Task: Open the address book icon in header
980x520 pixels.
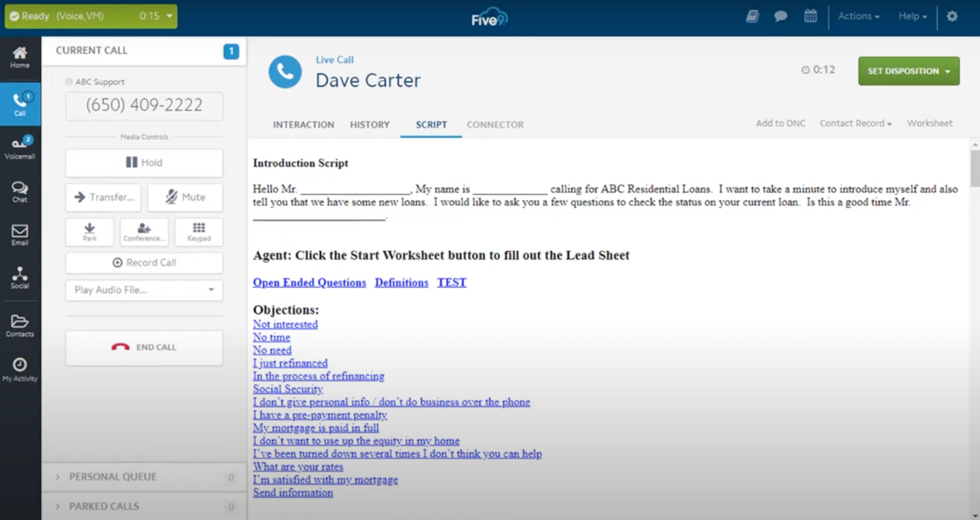Action: pos(752,16)
